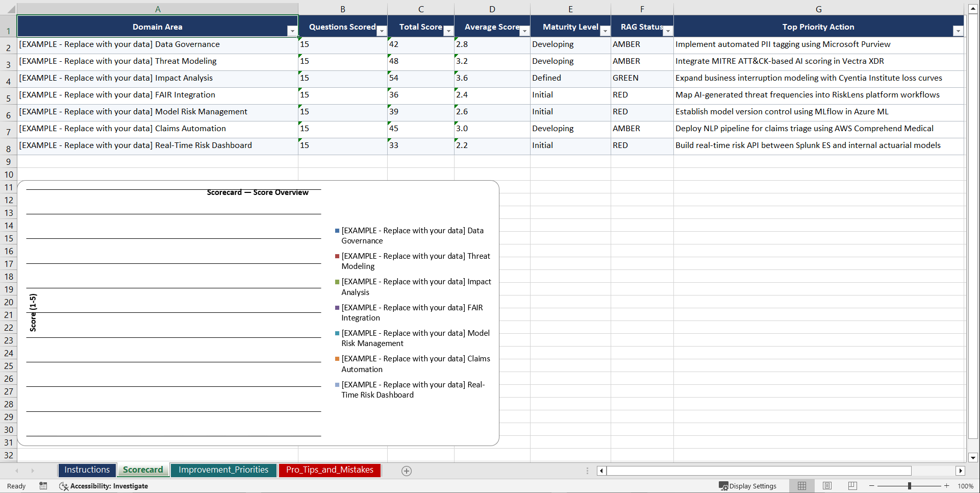Viewport: 980px width, 493px height.
Task: Switch to Normal view in the status bar
Action: point(801,486)
